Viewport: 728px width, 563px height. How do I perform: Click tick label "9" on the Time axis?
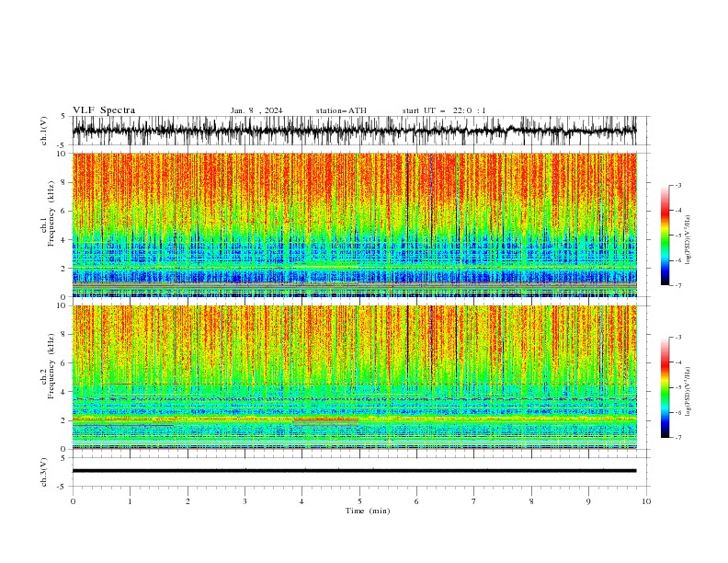[588, 501]
